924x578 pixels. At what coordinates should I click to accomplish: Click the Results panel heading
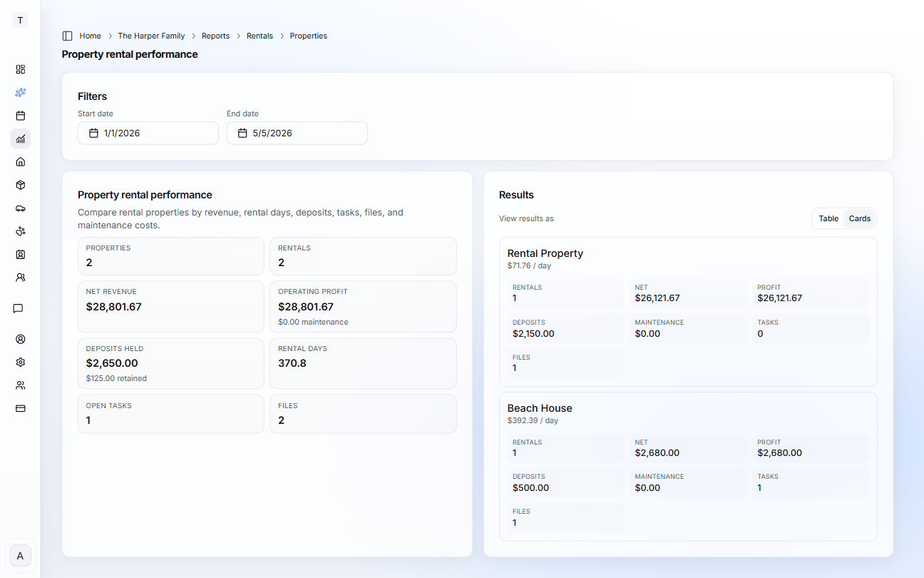516,195
